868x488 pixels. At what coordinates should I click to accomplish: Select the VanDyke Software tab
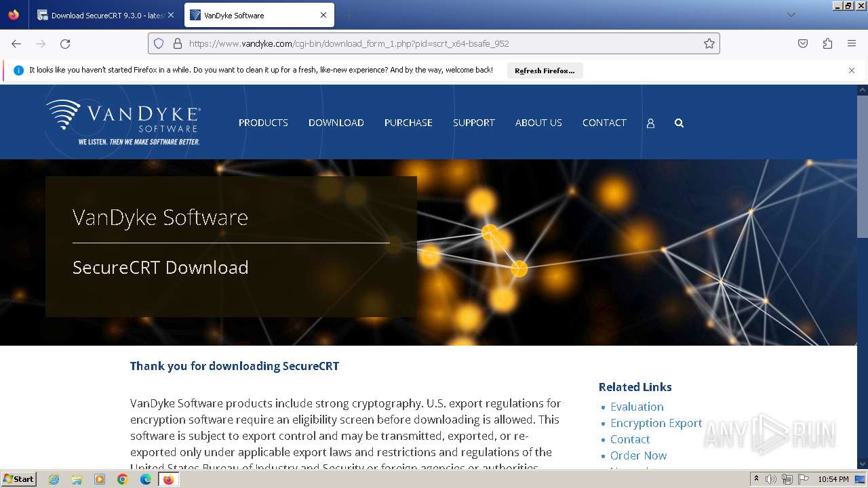tap(259, 15)
